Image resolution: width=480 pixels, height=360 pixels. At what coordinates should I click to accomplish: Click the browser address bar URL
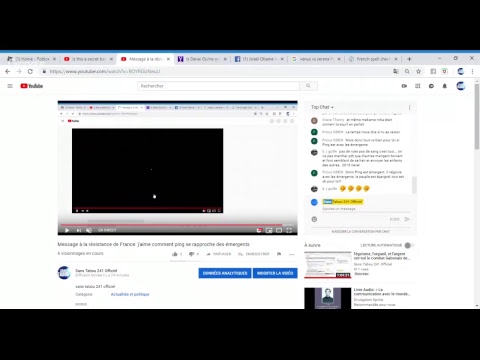(105, 71)
